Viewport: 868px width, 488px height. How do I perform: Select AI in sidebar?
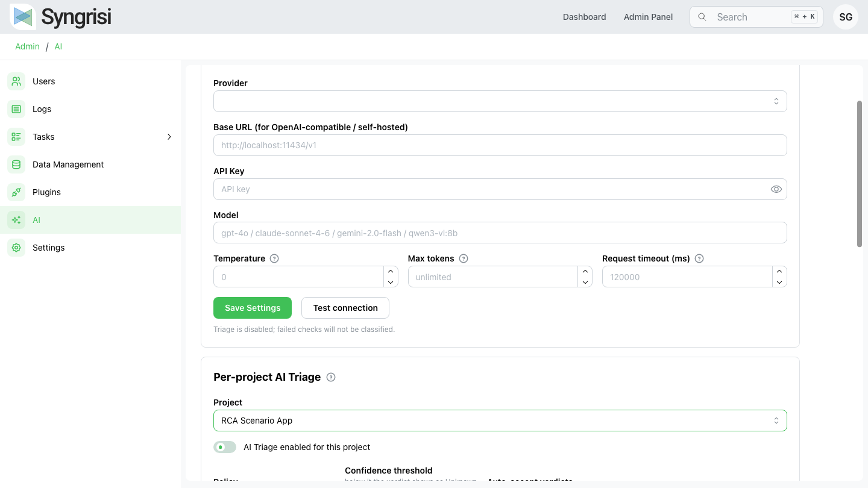click(x=90, y=220)
